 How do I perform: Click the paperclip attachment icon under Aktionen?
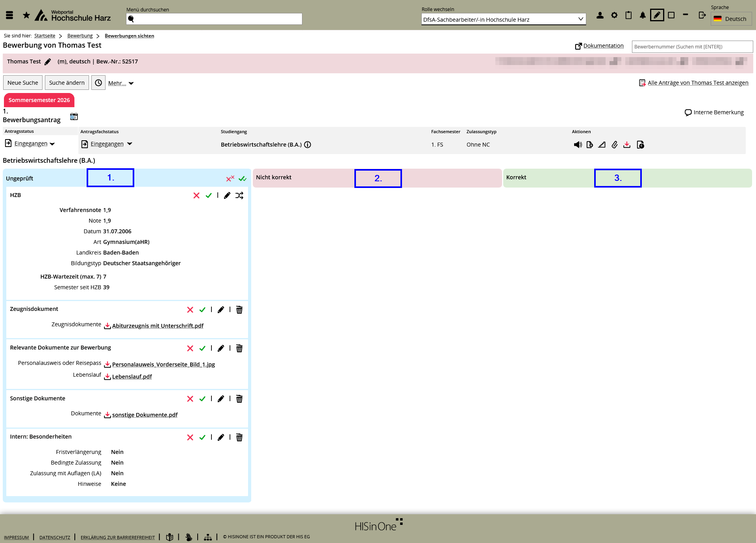click(614, 145)
